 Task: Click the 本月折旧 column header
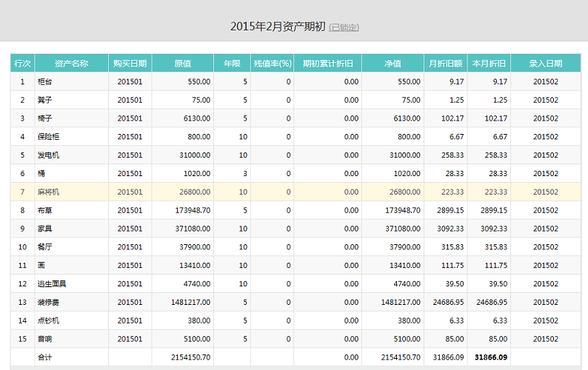[489, 64]
